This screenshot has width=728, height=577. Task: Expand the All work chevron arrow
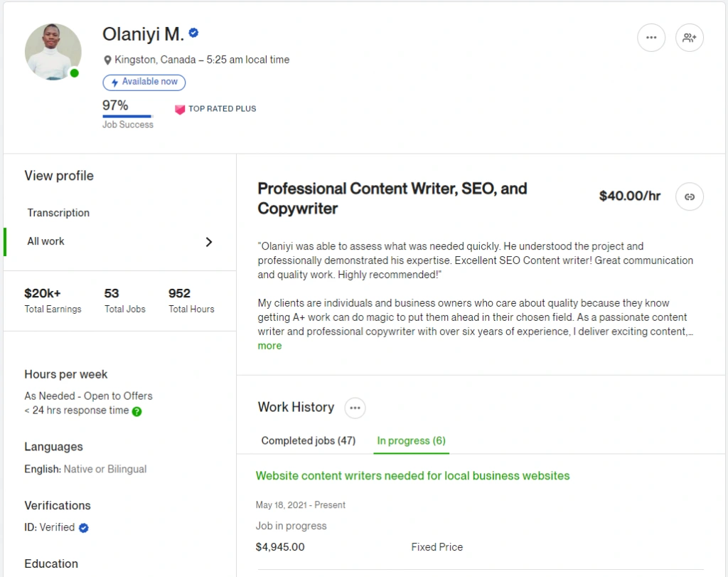208,242
